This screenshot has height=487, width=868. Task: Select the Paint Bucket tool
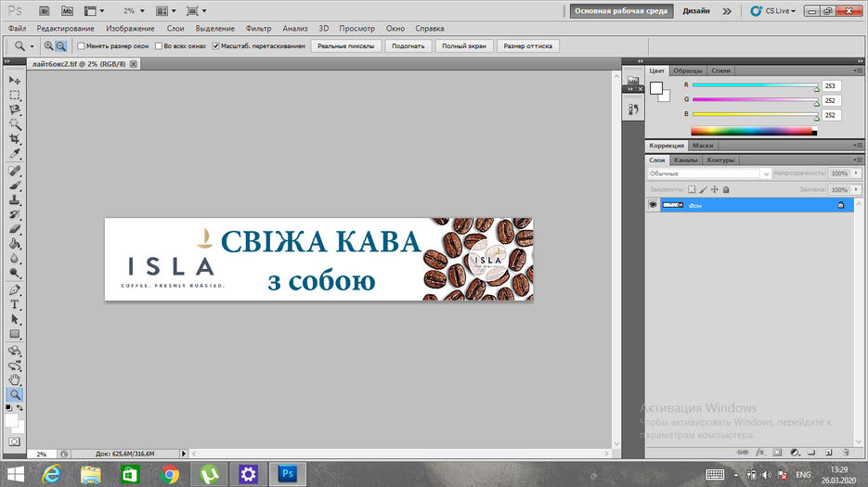(x=15, y=243)
